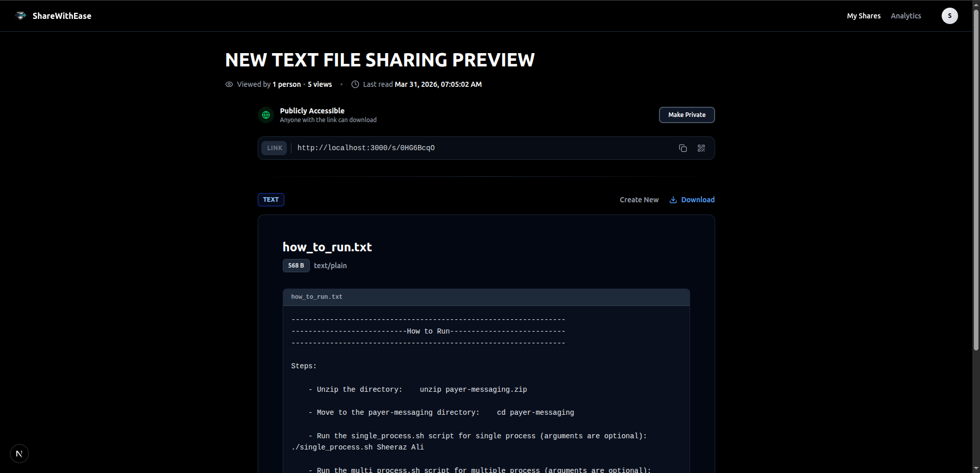
Task: Open the user account menu avatar
Action: point(950,15)
